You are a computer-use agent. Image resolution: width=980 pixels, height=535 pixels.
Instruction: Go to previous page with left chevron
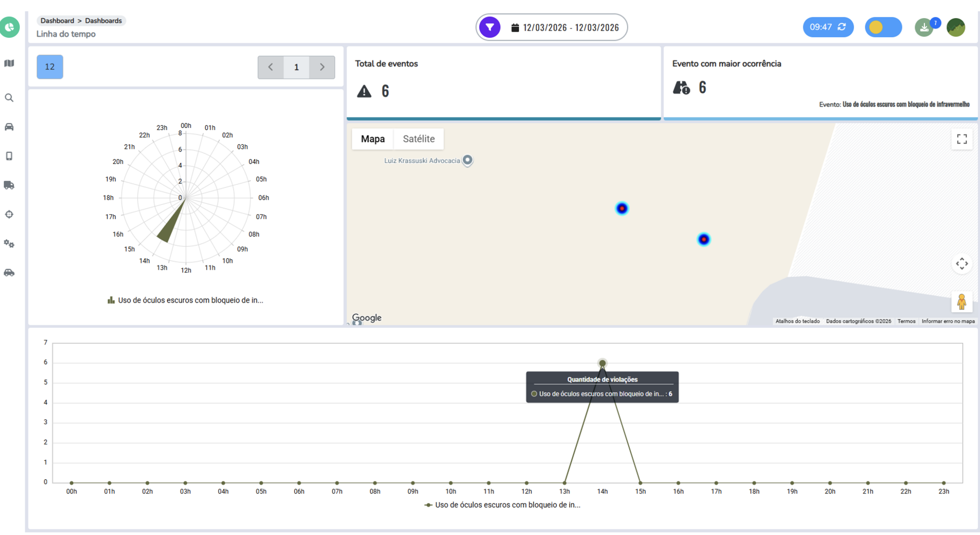(x=271, y=67)
